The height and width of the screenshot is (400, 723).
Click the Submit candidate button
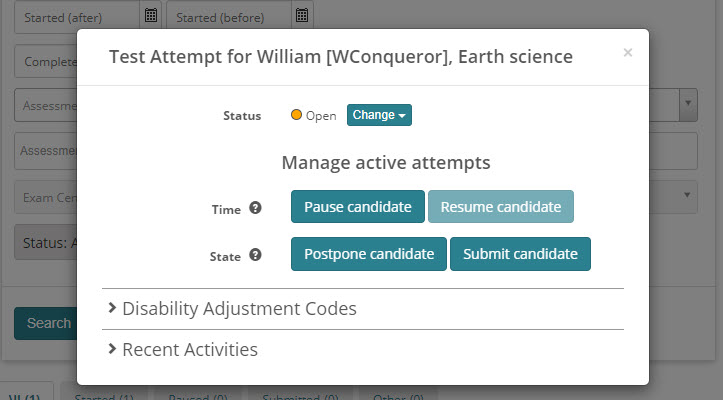coord(520,254)
